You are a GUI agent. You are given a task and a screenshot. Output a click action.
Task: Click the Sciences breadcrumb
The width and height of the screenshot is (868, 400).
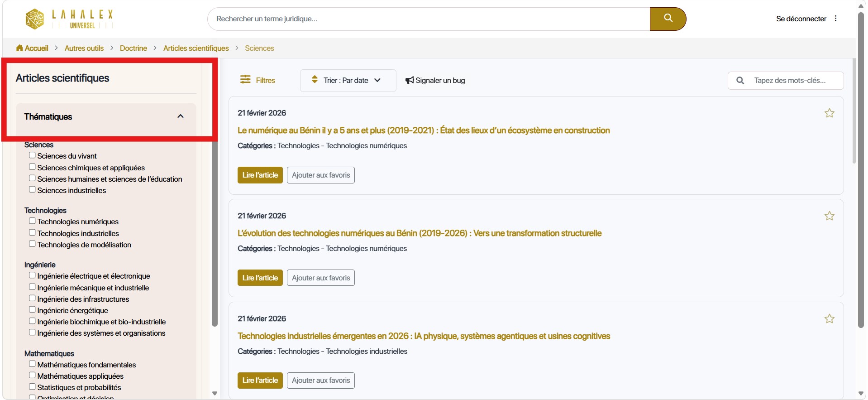click(x=259, y=48)
